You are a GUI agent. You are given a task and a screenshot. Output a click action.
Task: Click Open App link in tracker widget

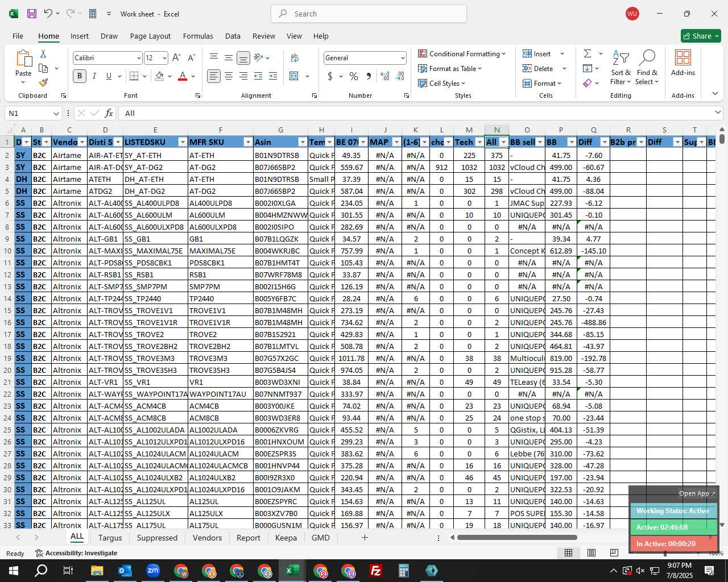(x=697, y=493)
